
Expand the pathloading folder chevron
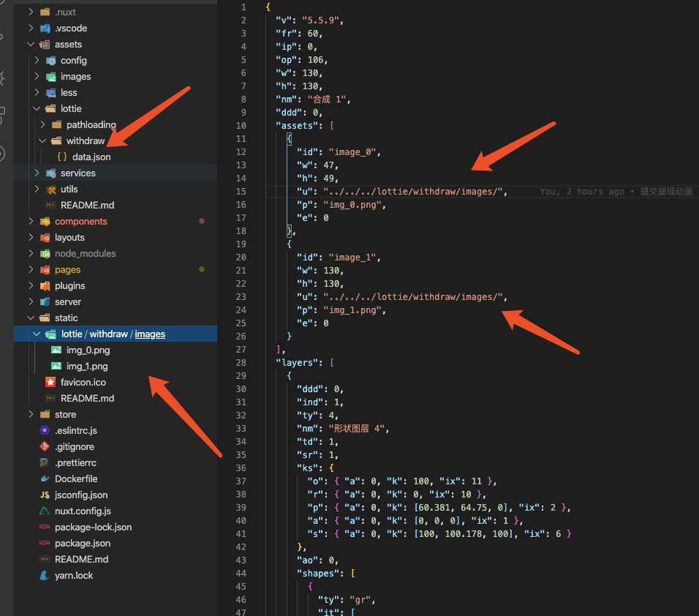point(43,124)
